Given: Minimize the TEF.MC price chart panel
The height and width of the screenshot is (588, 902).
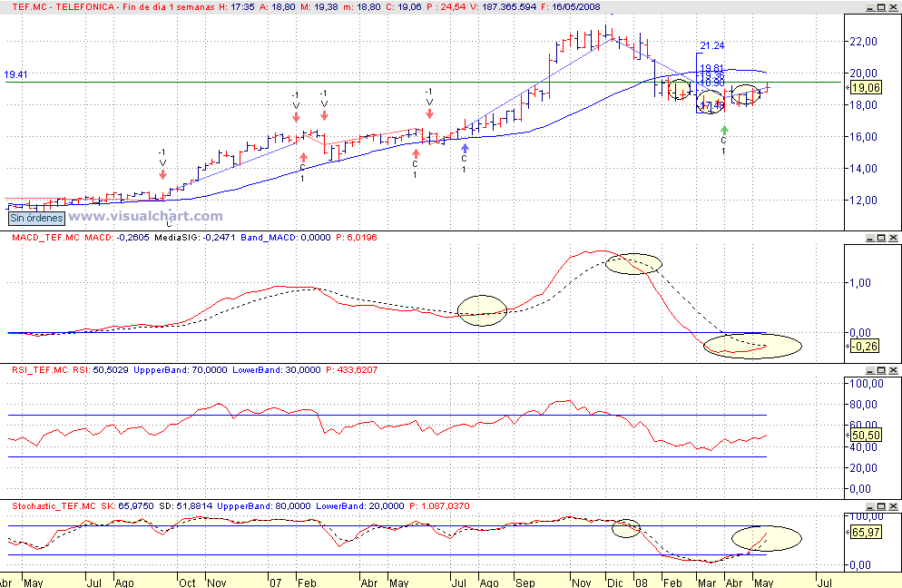Looking at the screenshot, I should pyautogui.click(x=871, y=7).
